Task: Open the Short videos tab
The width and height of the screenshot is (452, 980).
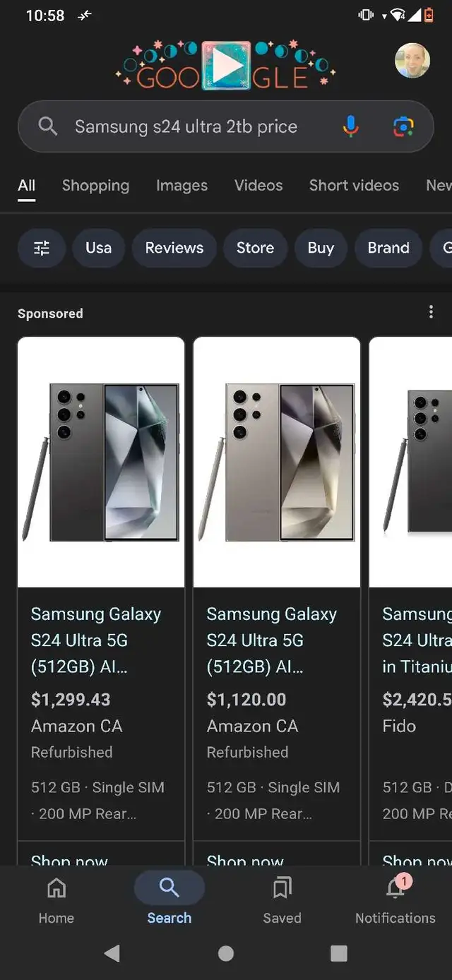Action: coord(354,186)
